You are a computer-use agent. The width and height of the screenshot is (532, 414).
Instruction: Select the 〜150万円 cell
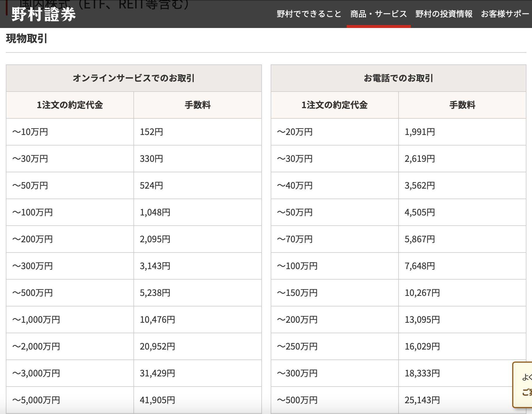(x=335, y=293)
